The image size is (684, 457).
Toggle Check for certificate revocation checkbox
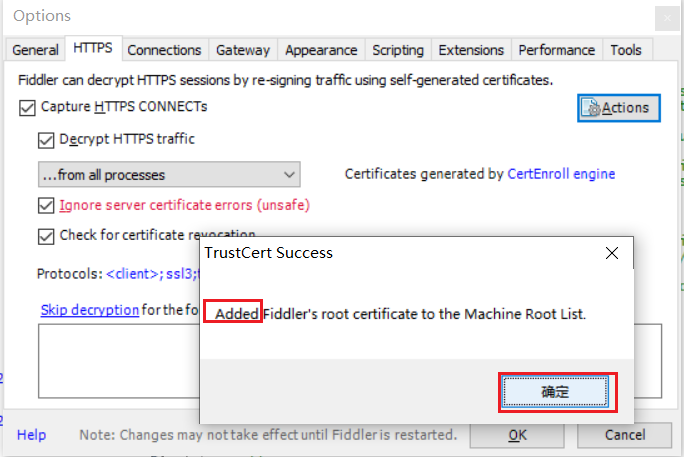tap(46, 236)
